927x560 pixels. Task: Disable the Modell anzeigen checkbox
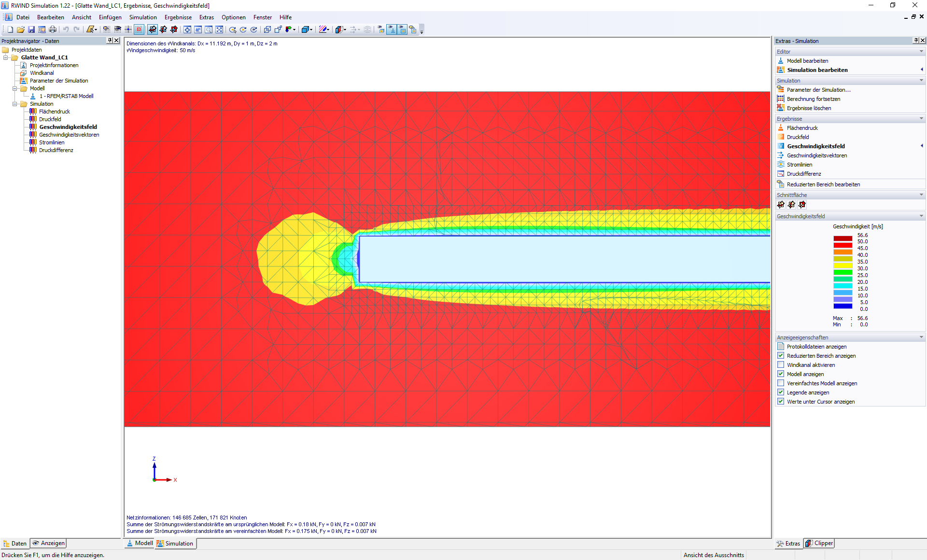[x=781, y=374]
